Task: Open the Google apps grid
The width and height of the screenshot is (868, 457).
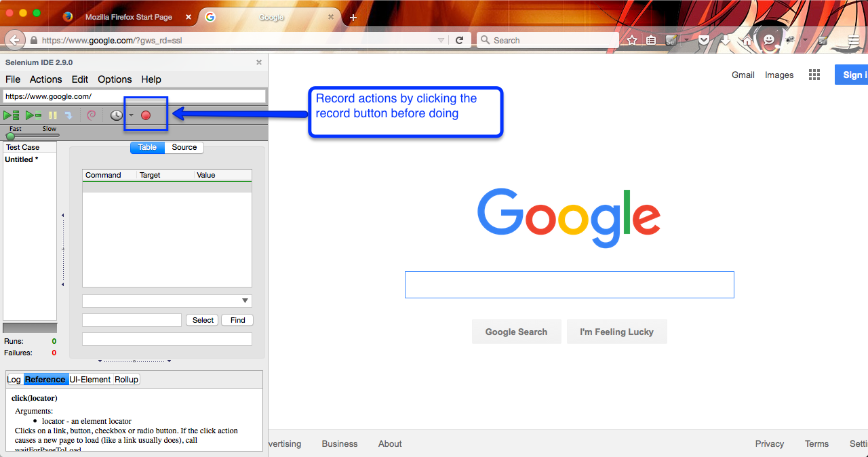Action: [x=814, y=75]
